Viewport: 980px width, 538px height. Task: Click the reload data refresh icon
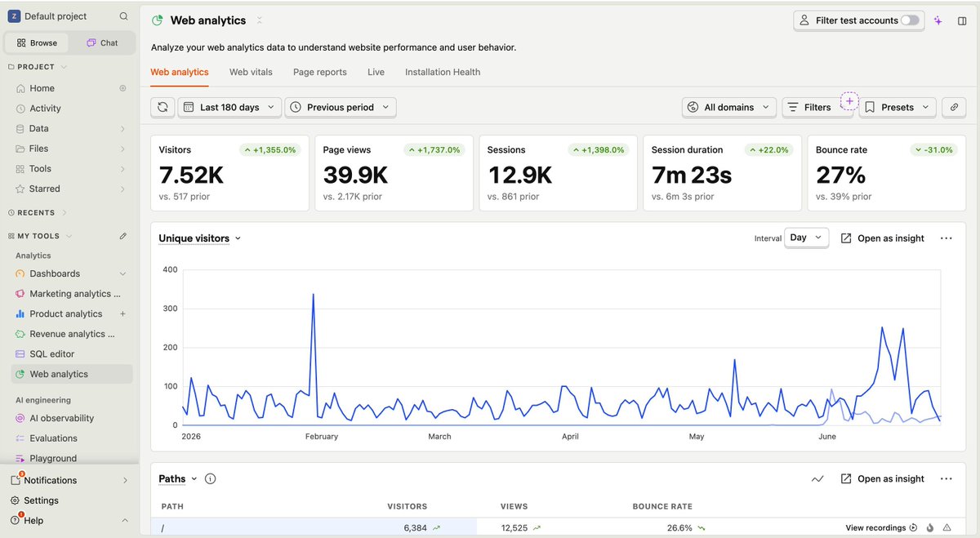tap(163, 107)
